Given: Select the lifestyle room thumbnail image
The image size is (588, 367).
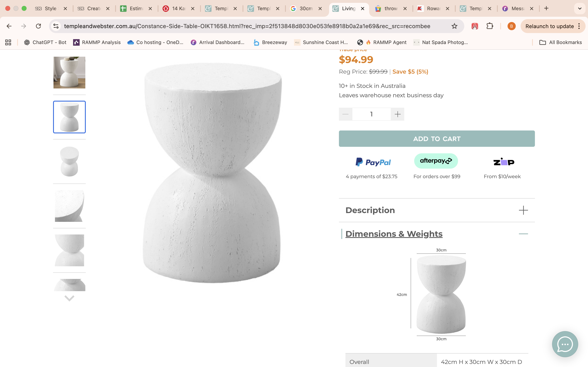Looking at the screenshot, I should [x=69, y=73].
